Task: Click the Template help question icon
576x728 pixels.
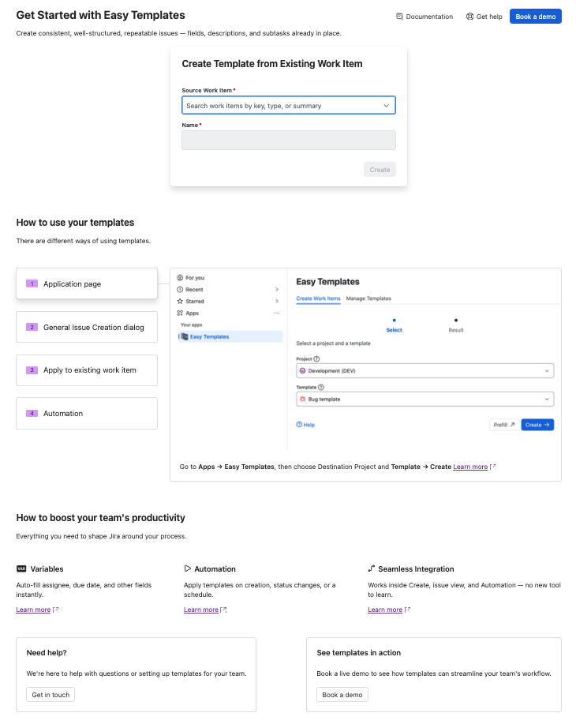Action: pos(320,387)
